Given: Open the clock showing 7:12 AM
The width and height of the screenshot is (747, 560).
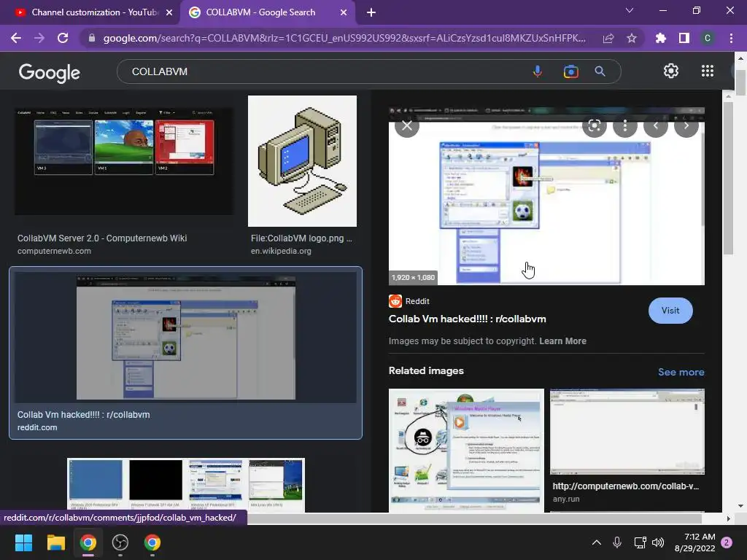Looking at the screenshot, I should click(694, 542).
